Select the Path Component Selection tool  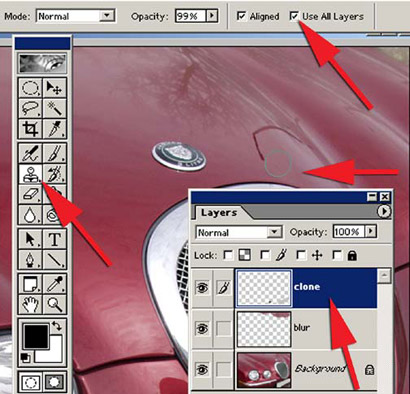click(x=30, y=239)
